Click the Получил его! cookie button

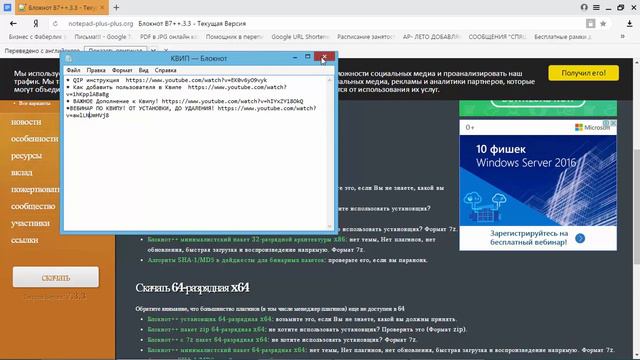pos(583,73)
